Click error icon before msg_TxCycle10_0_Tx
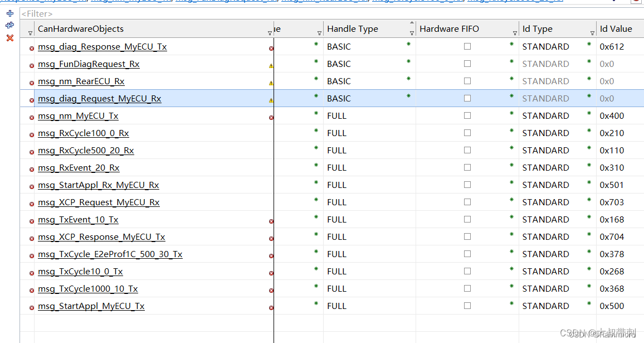 pyautogui.click(x=32, y=273)
